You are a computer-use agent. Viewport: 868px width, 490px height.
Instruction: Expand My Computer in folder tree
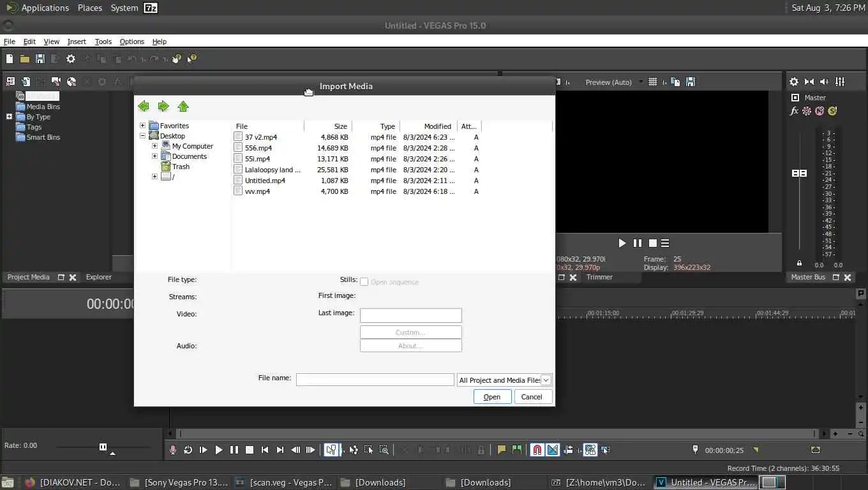tap(154, 146)
